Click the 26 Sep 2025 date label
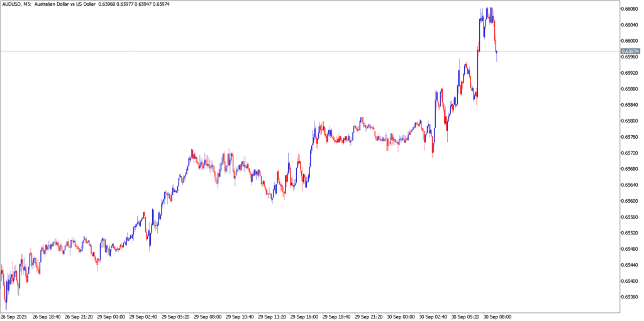Screen dimensions: 644x321 click(14, 317)
